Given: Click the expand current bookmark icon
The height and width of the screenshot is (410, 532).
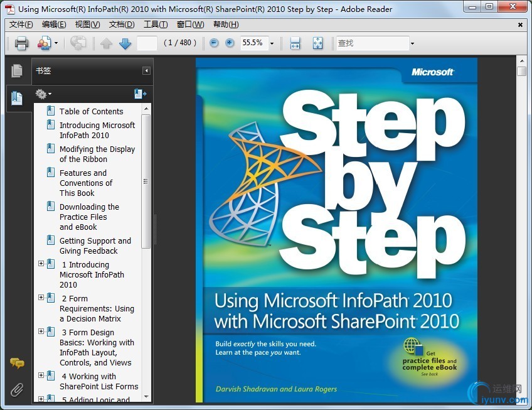Looking at the screenshot, I should click(140, 94).
